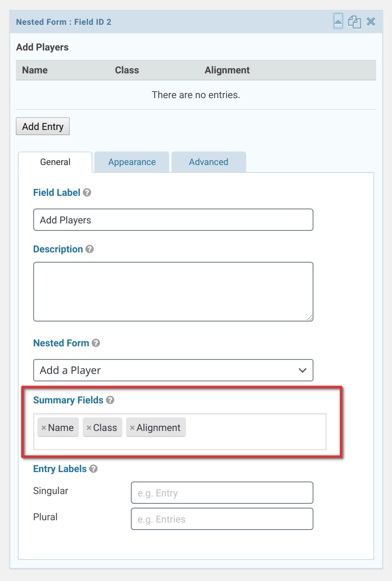The height and width of the screenshot is (581, 392).
Task: Focus the Field Label input containing Add Players
Action: [173, 220]
